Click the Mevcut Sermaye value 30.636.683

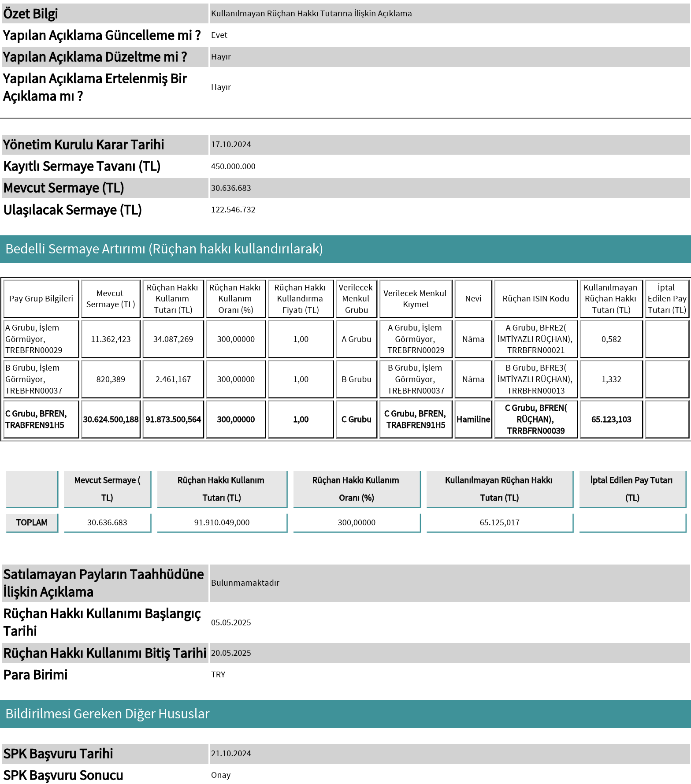click(231, 188)
